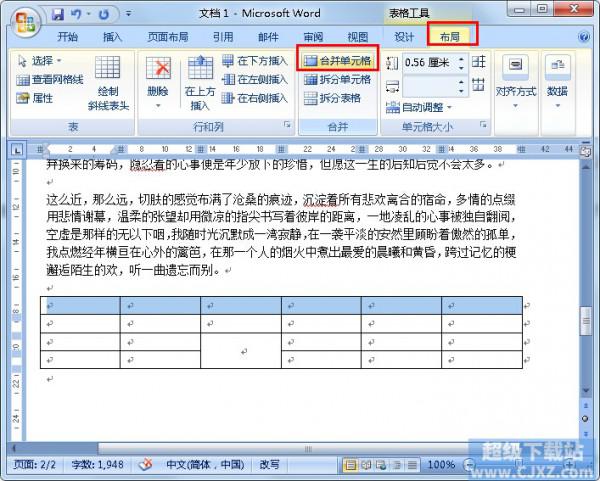Click the tab selector L button on ruler
Viewport: 600px width, 481px height.
[x=16, y=150]
